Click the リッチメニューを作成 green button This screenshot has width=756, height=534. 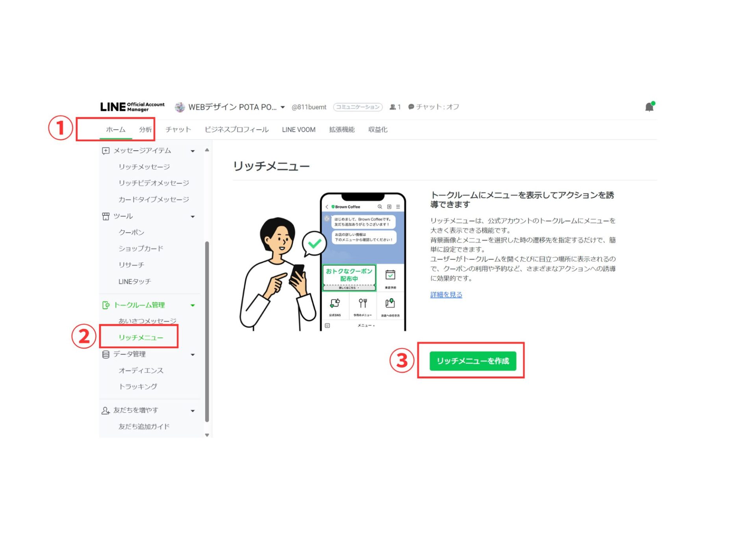point(474,361)
